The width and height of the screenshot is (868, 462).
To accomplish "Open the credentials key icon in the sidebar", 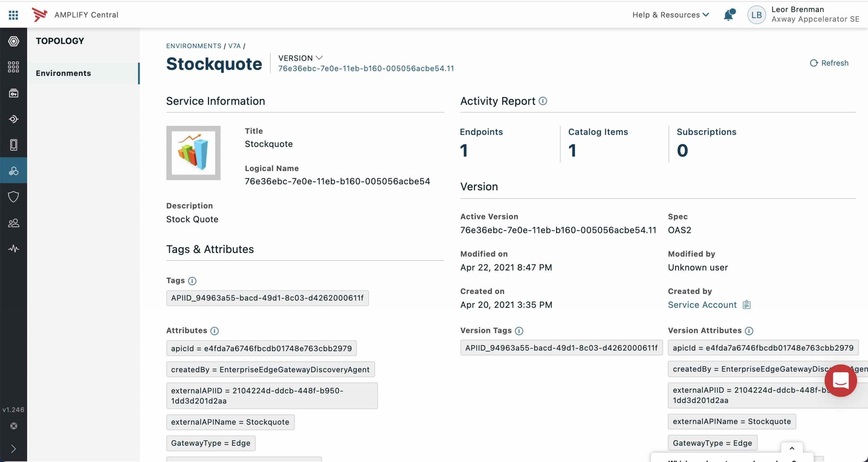I will [14, 93].
